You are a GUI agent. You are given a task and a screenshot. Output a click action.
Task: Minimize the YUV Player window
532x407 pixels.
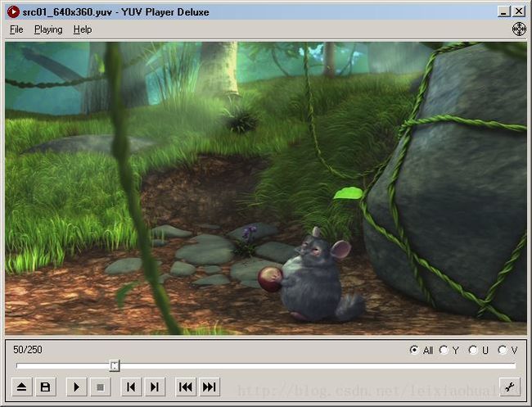[x=504, y=12]
